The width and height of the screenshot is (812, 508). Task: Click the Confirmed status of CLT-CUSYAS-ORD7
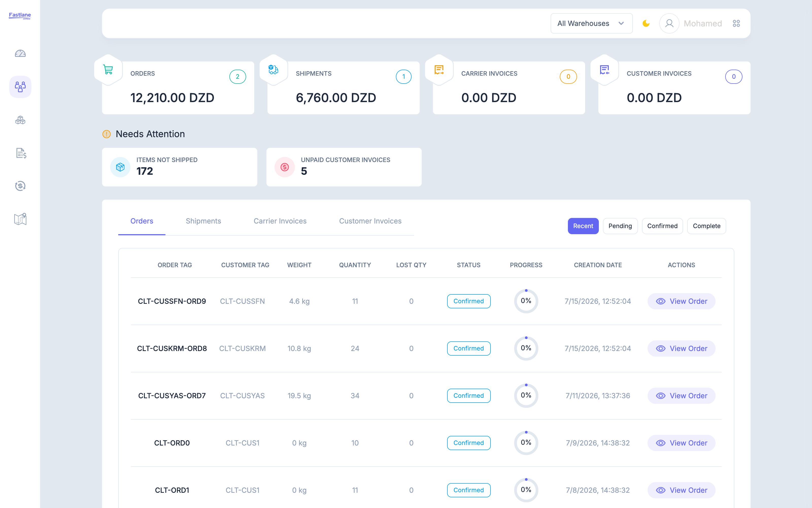(x=469, y=396)
